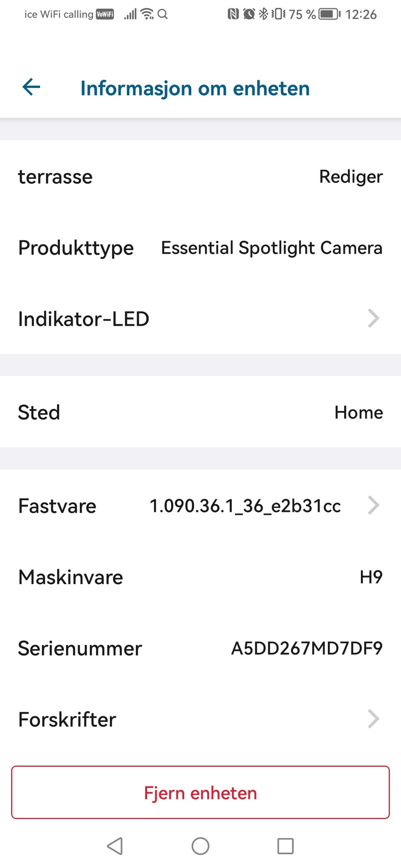Expand Indikator-LED chevron

click(x=373, y=318)
